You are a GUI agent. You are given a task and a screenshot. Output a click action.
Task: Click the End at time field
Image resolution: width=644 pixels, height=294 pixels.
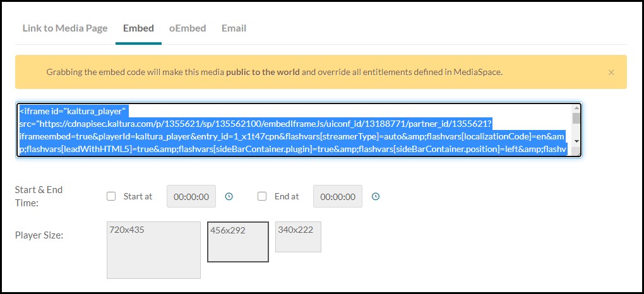[338, 196]
